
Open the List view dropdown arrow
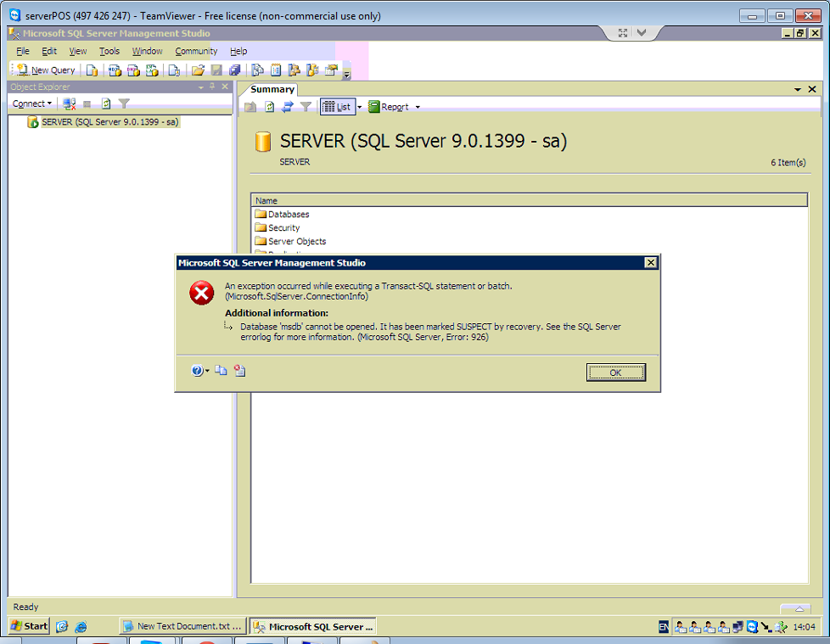(x=360, y=107)
